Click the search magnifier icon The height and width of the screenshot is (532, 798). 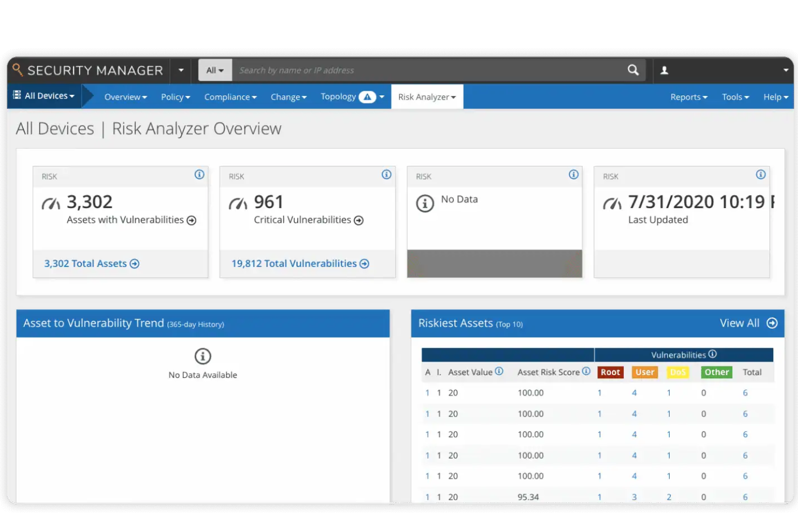[633, 70]
